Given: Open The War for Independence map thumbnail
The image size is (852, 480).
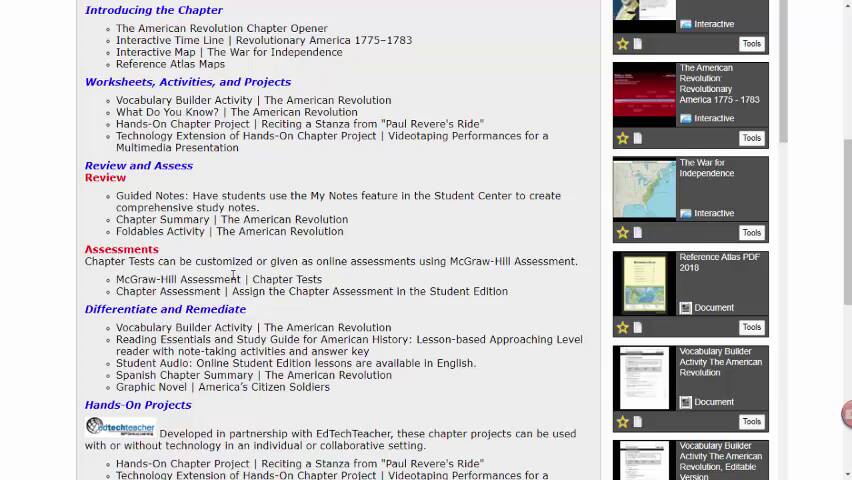Looking at the screenshot, I should [644, 190].
